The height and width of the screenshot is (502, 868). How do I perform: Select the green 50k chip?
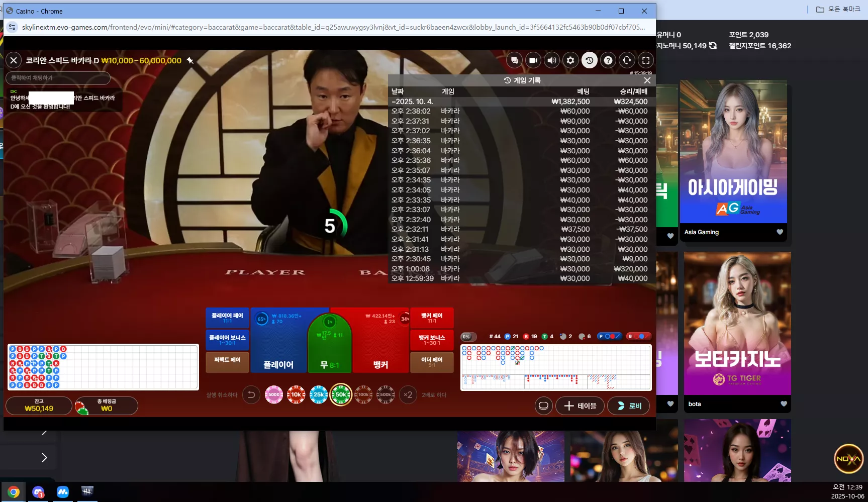coord(341,395)
